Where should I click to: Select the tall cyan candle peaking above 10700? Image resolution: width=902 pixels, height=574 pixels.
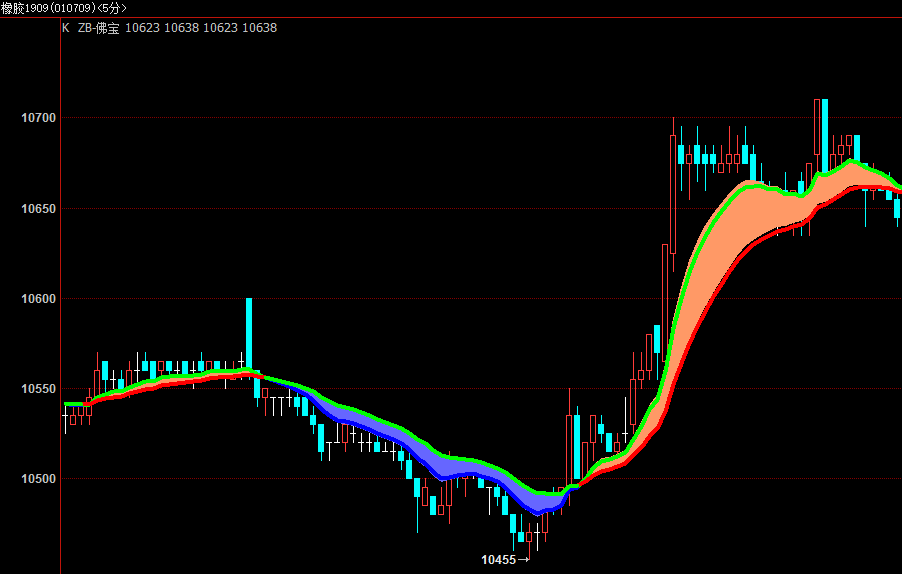[825, 136]
